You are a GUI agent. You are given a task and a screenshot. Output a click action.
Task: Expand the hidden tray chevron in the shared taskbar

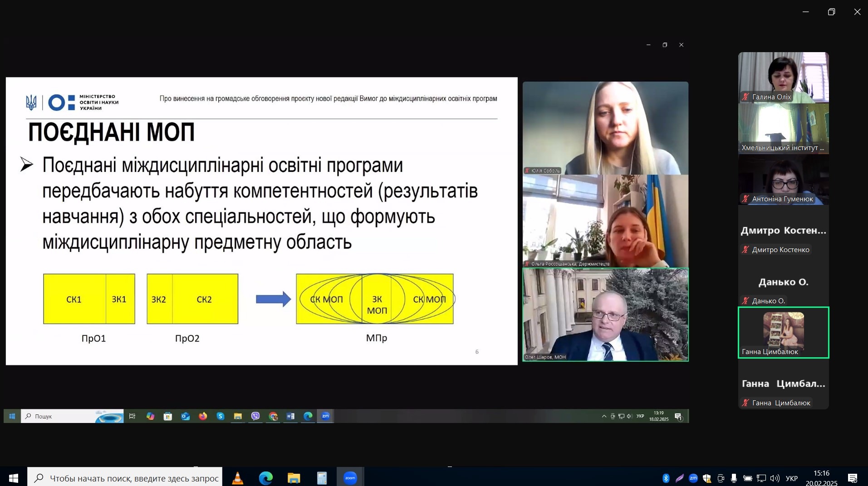pyautogui.click(x=604, y=416)
